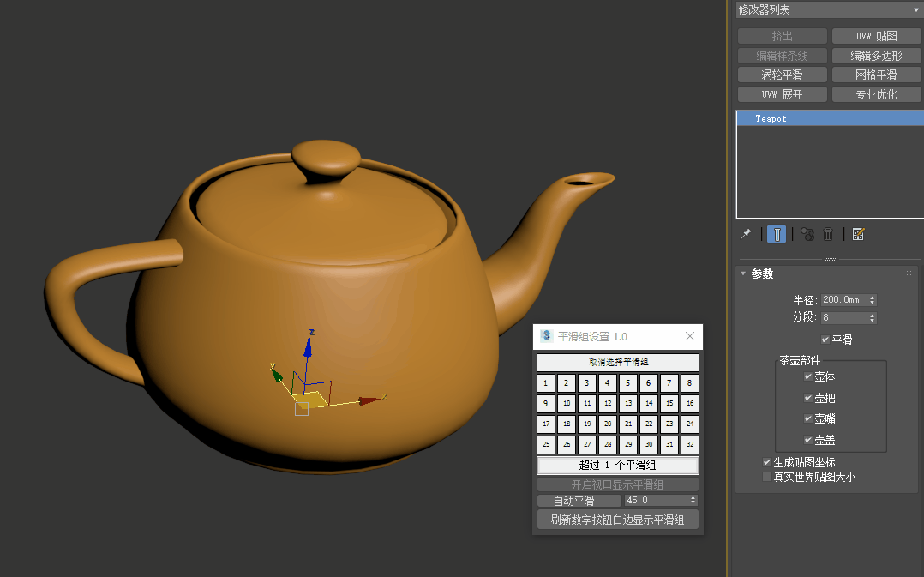924x577 pixels.
Task: Select smoothing group 32
Action: 690,444
